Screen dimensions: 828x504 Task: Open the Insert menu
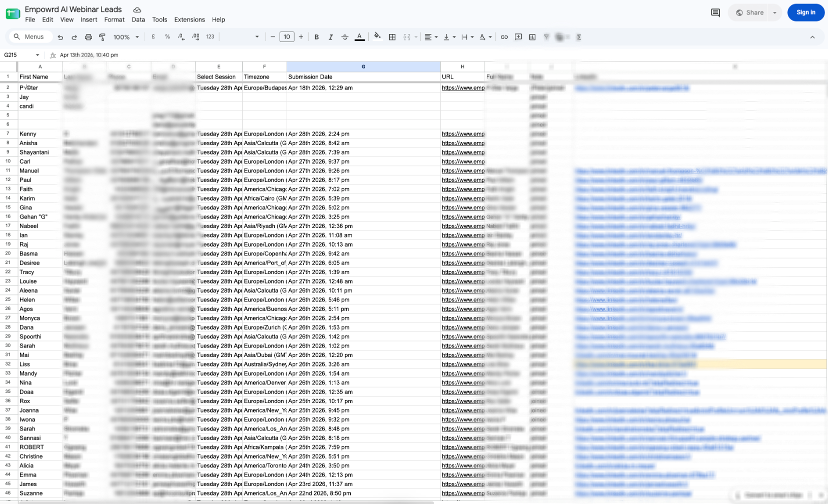[89, 19]
